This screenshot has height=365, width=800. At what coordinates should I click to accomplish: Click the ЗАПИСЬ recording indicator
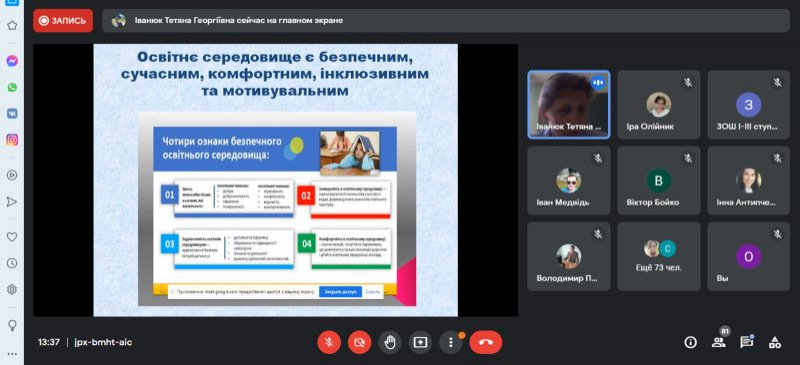point(63,21)
